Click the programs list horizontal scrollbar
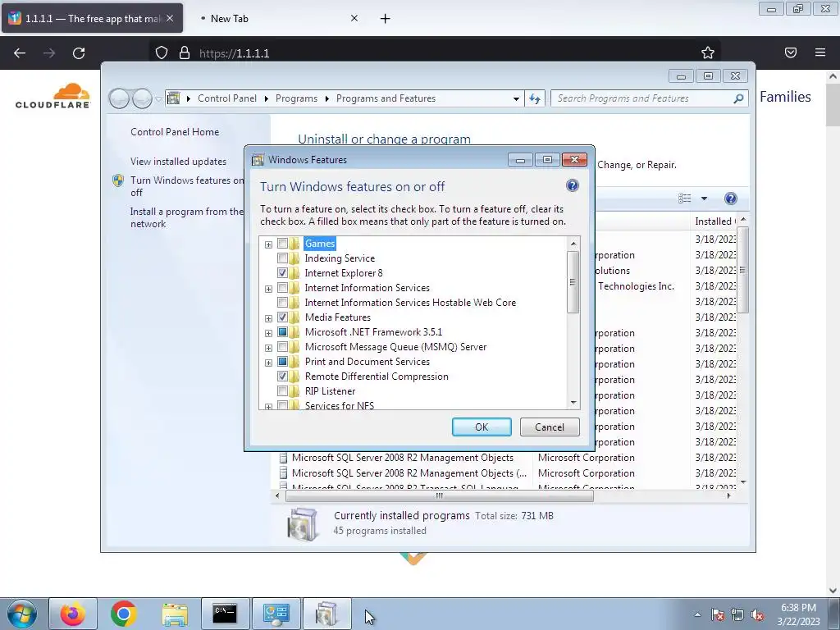Screen dimensions: 840x630 click(440, 495)
